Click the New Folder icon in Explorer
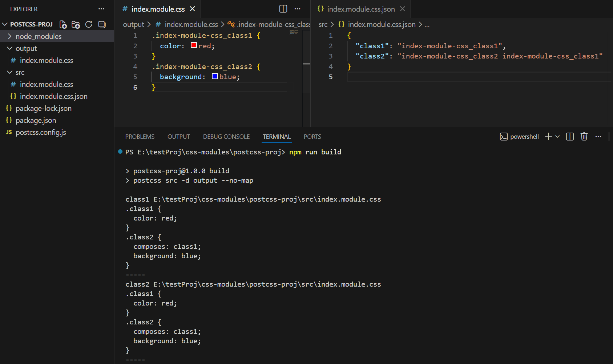 point(76,24)
